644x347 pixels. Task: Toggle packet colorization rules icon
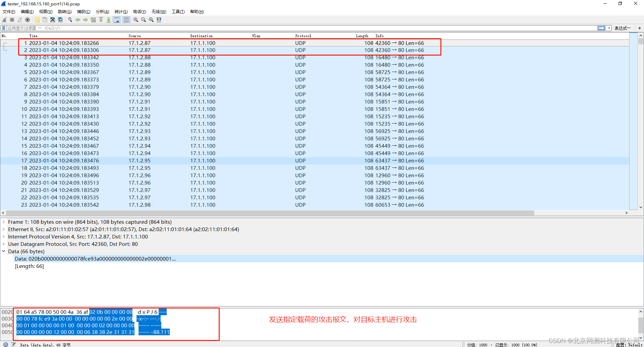click(x=126, y=20)
